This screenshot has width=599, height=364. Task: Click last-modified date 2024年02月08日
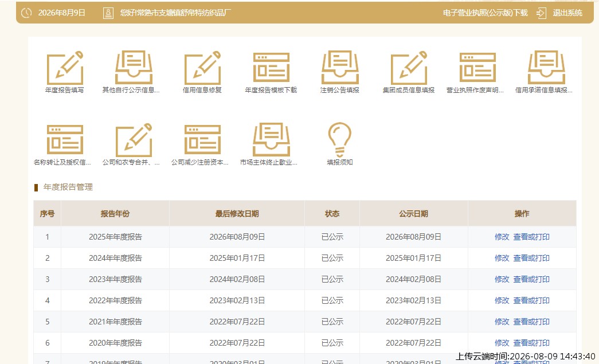pos(237,279)
